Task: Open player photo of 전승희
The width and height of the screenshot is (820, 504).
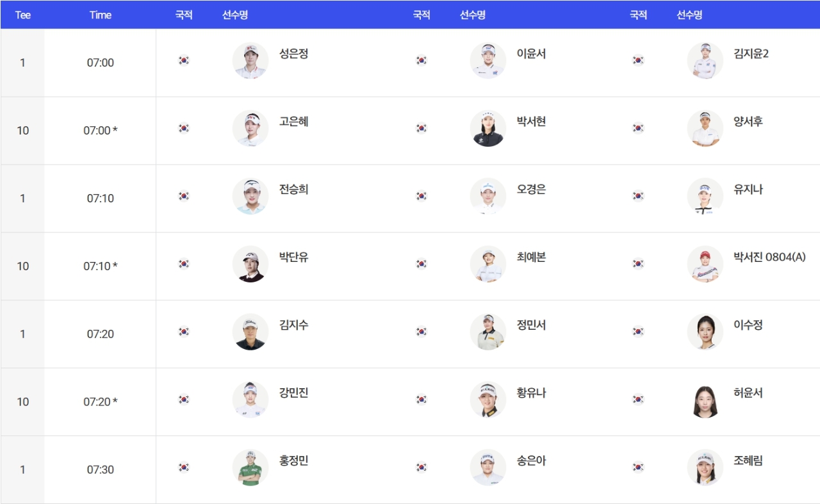Action: (x=250, y=197)
